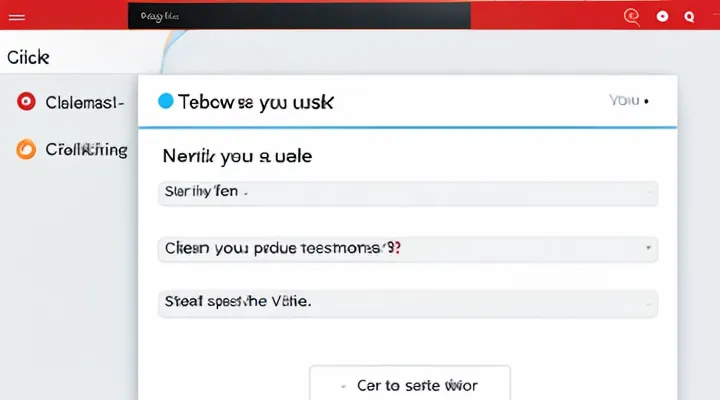Click the circular chat icon in the red header

[630, 16]
